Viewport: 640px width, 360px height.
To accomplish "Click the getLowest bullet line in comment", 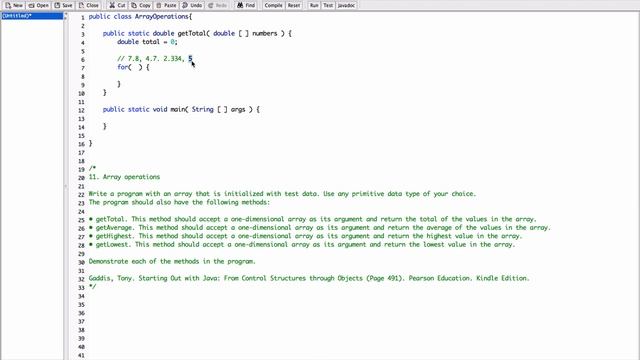I will tap(302, 245).
